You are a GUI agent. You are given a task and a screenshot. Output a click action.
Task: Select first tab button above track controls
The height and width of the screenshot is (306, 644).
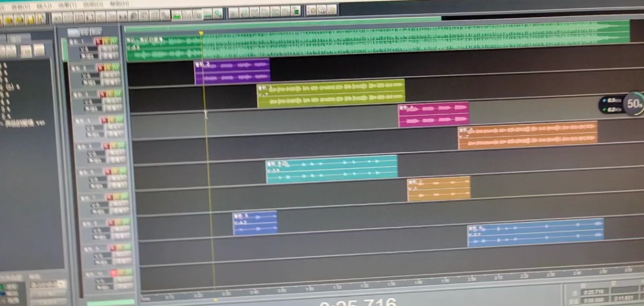click(73, 32)
